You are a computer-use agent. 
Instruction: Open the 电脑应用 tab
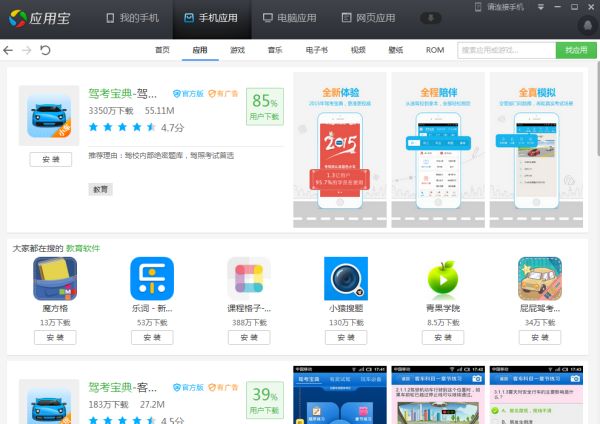click(290, 18)
